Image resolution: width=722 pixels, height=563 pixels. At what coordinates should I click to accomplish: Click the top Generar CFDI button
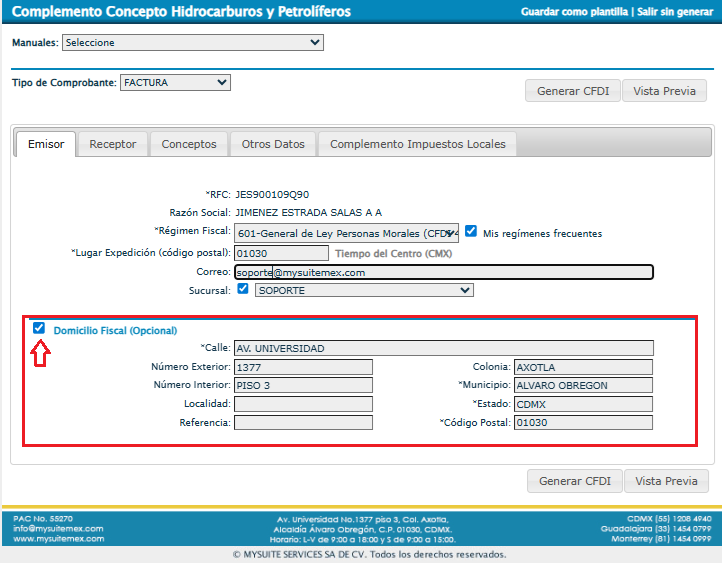pos(573,91)
